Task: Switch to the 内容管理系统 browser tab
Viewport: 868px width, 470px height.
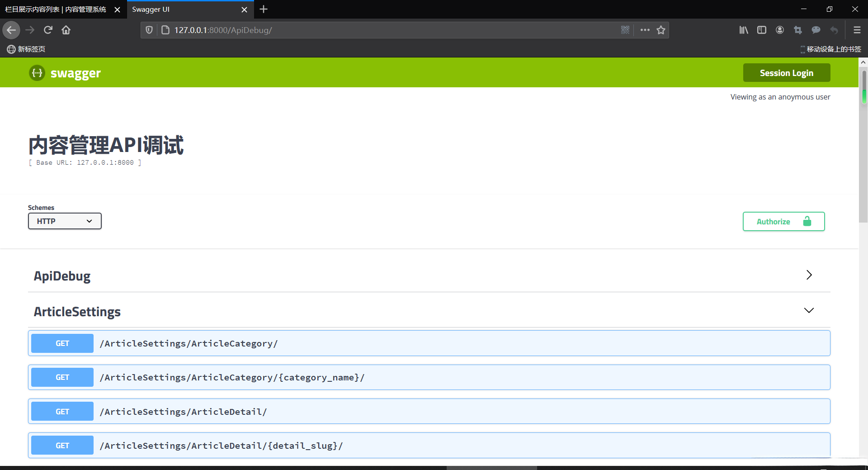Action: pyautogui.click(x=56, y=9)
